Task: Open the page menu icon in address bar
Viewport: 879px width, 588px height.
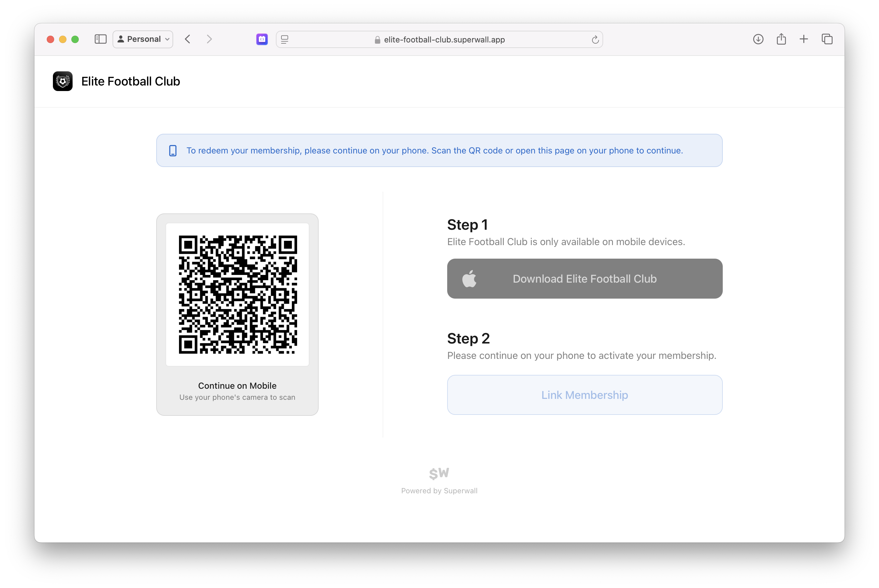Action: click(x=284, y=39)
